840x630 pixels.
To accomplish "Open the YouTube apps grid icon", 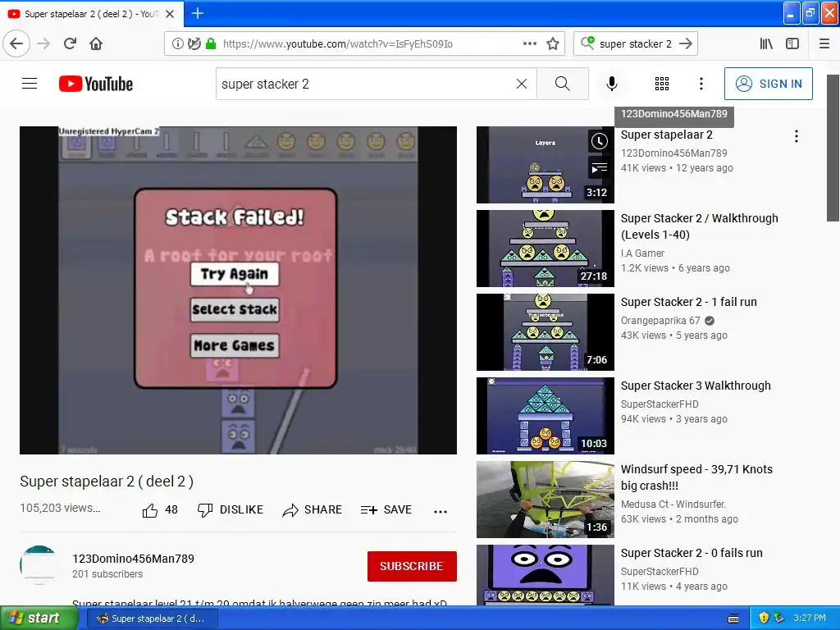I will (662, 84).
